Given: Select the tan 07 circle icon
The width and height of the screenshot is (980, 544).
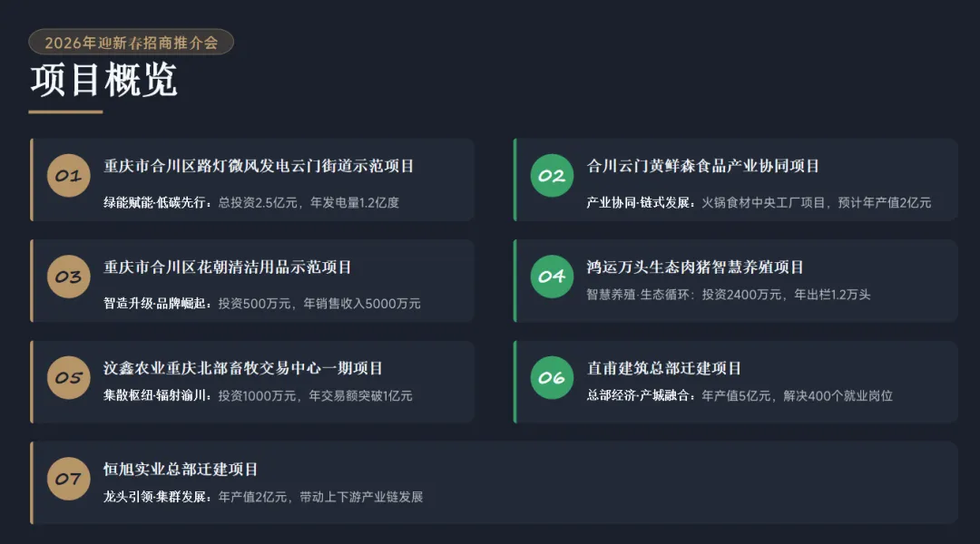Looking at the screenshot, I should 69,479.
